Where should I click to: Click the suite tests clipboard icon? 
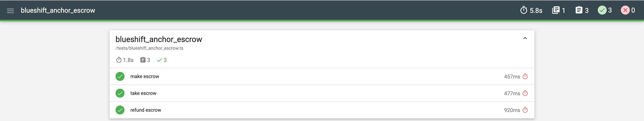coord(143,60)
